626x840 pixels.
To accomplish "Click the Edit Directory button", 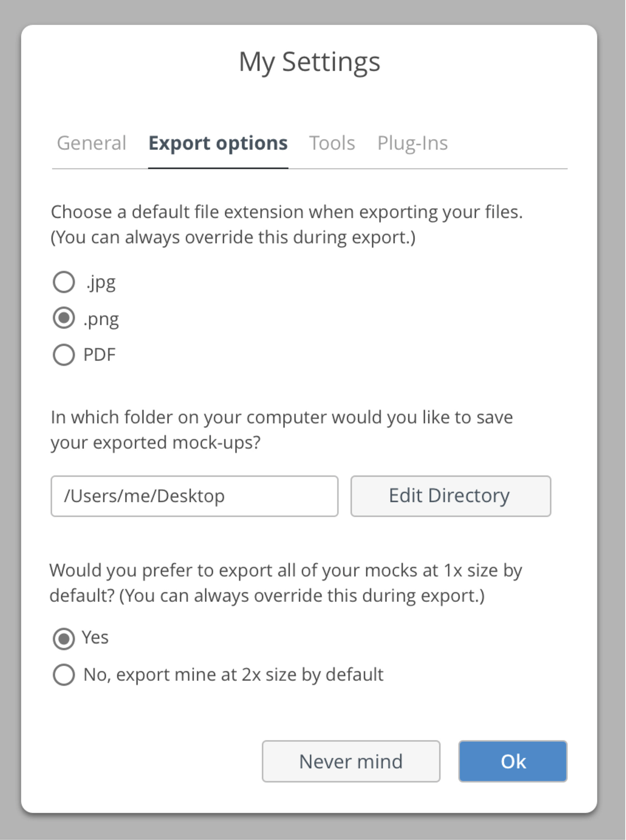I will 451,496.
